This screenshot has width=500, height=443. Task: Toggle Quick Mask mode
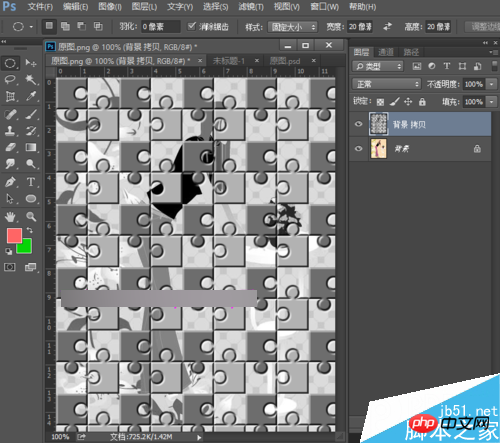pos(10,267)
